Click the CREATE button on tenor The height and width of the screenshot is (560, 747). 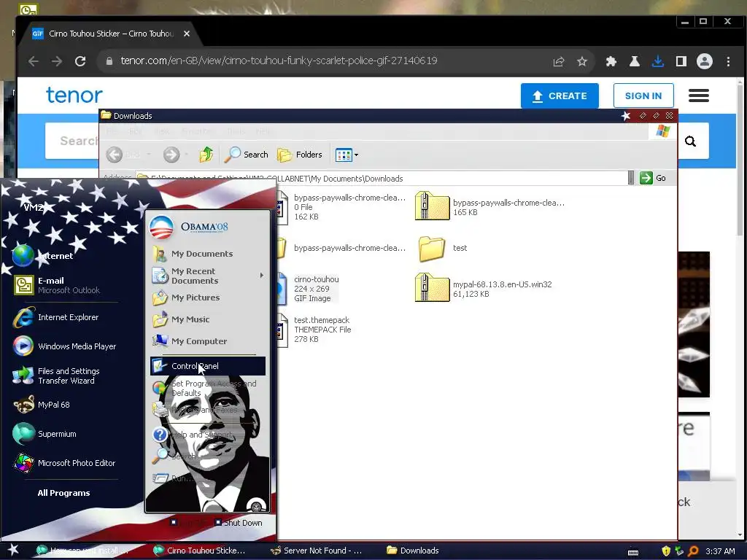[560, 96]
